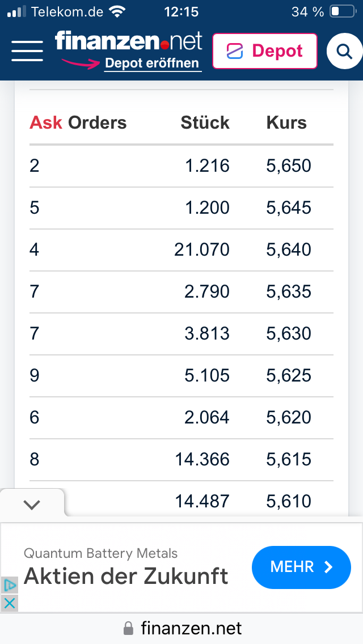363x644 pixels.
Task: Tap the 'Kurs' column header
Action: click(x=286, y=122)
